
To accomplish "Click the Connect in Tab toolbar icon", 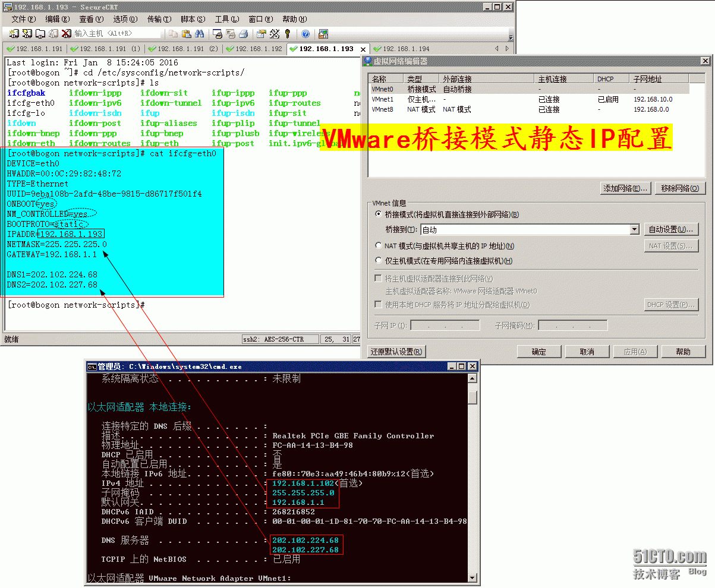I will click(40, 34).
